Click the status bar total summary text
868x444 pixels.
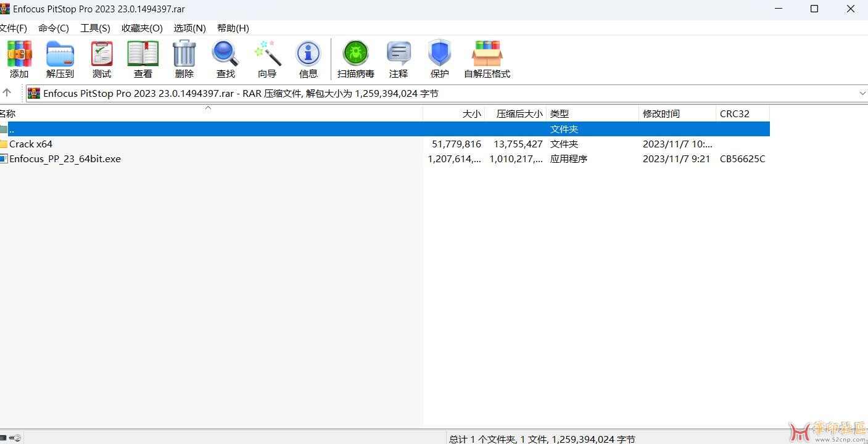tap(542, 439)
